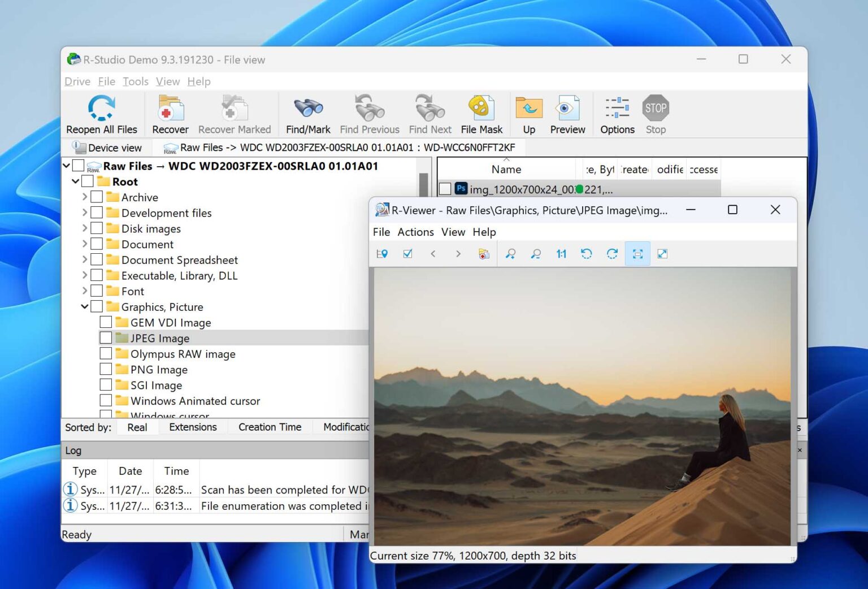Open the Tools menu in R-Studio
Viewport: 868px width, 589px height.
pyautogui.click(x=135, y=81)
